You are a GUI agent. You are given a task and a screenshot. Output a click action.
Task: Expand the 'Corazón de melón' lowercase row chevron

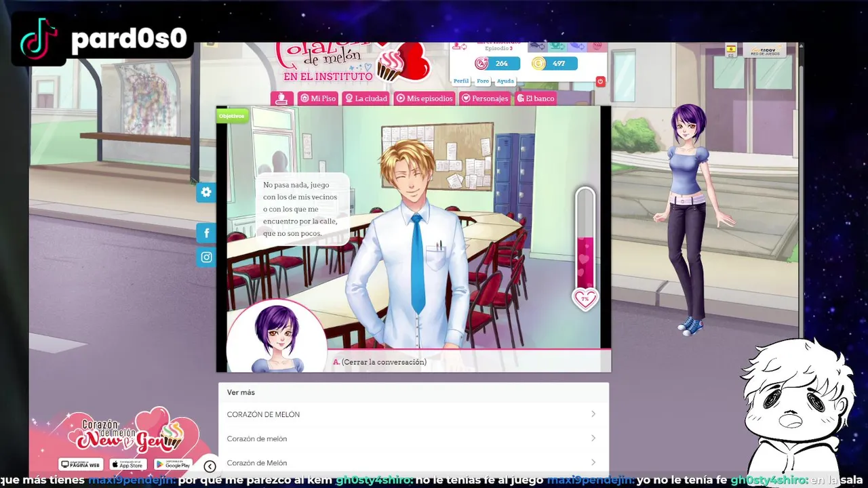click(x=593, y=439)
